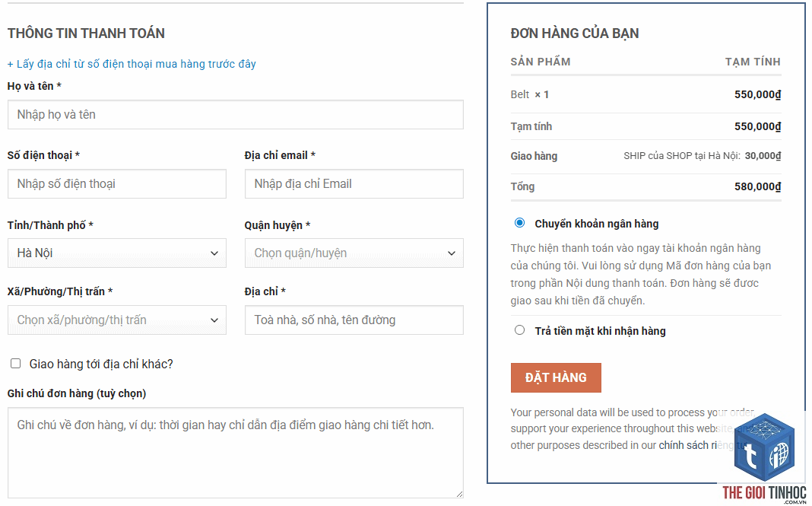This screenshot has height=506, width=812.
Task: Click the 'ĐƠN HÀNG CỦA BẠN' heading
Action: coord(575,33)
